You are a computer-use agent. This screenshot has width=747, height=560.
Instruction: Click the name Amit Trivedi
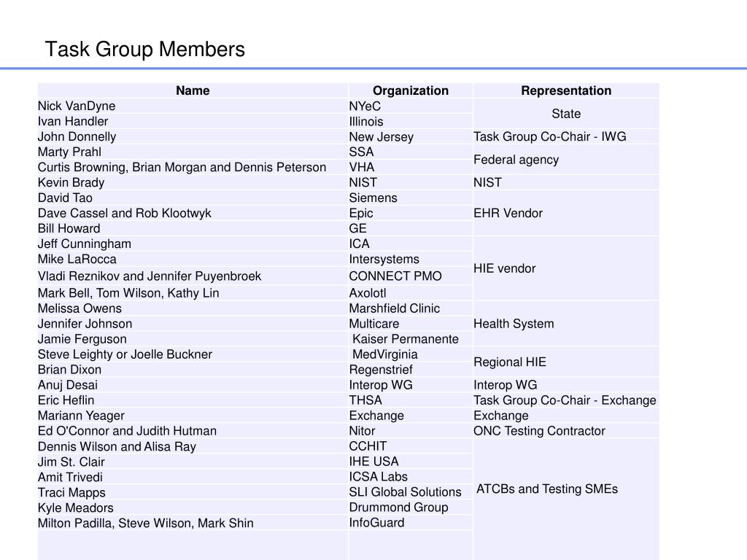click(x=70, y=477)
